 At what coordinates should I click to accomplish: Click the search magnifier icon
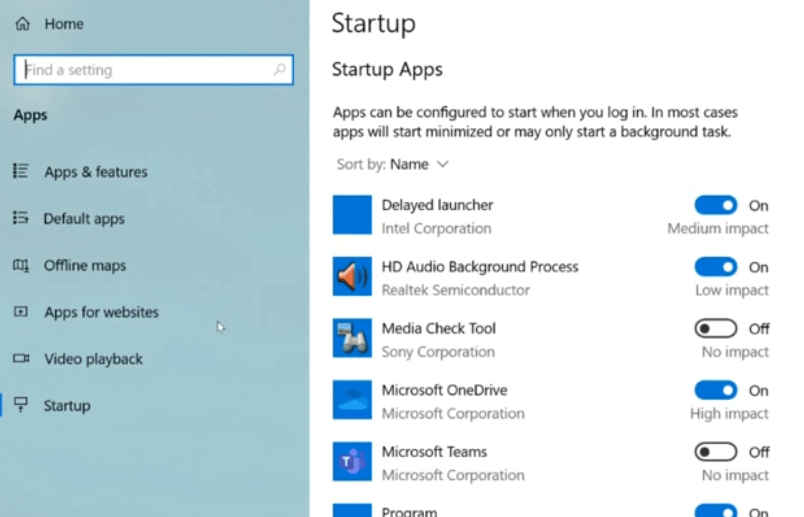point(279,69)
